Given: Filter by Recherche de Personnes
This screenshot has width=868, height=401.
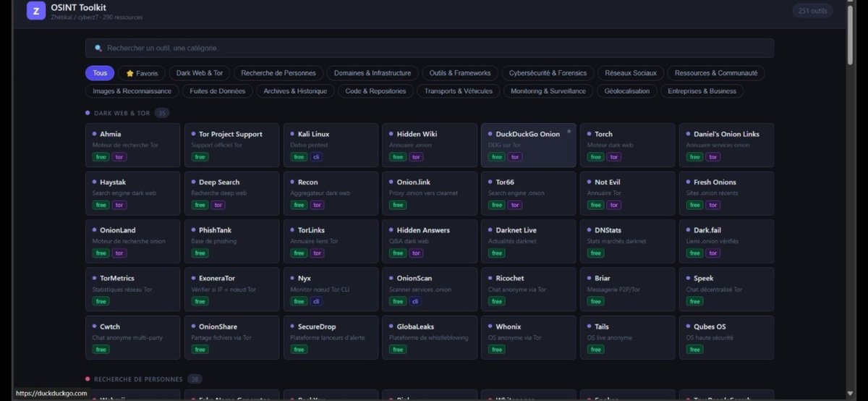Looking at the screenshot, I should click(278, 73).
